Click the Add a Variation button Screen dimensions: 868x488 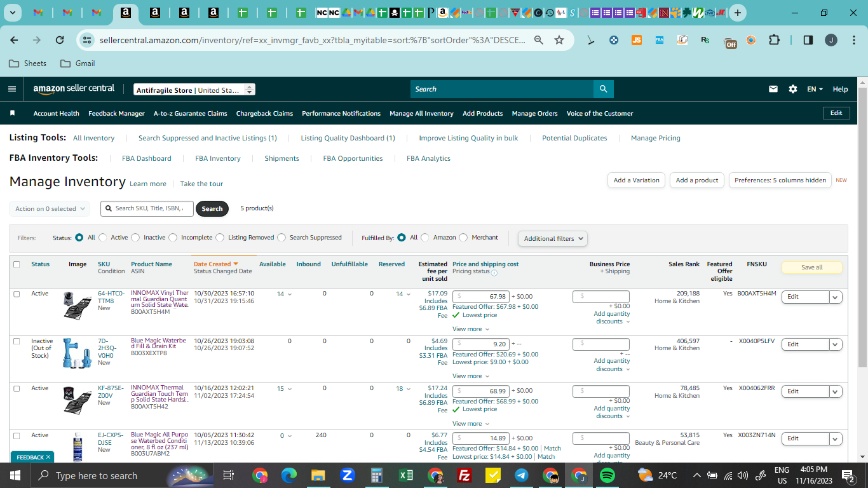coord(637,180)
